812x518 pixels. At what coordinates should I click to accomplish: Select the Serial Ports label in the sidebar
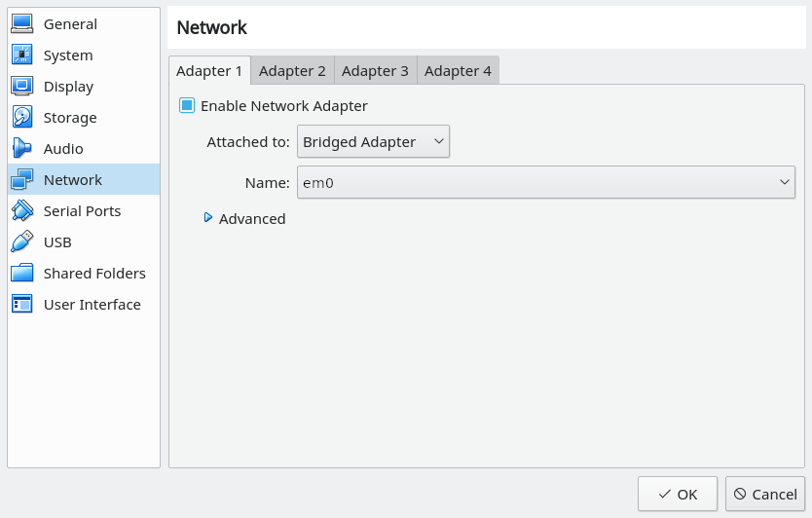pyautogui.click(x=83, y=211)
